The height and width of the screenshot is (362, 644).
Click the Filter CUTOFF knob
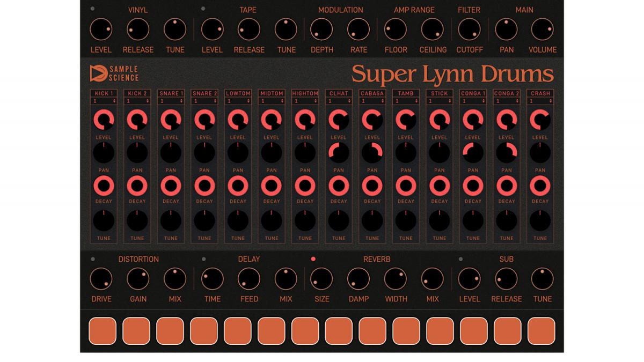pyautogui.click(x=470, y=29)
